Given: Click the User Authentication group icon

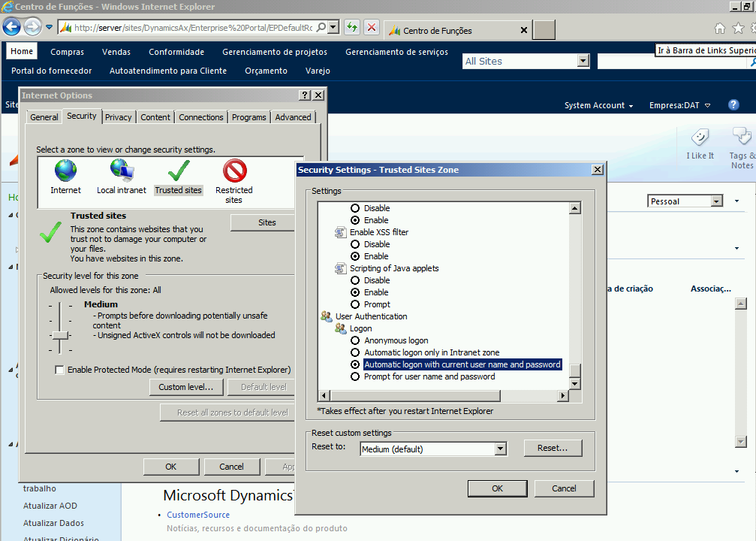Looking at the screenshot, I should click(327, 316).
